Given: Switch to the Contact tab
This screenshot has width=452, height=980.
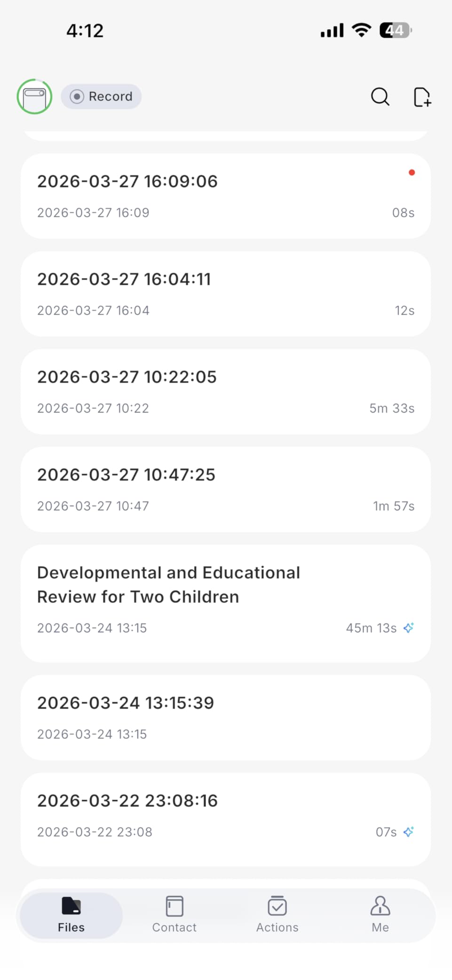Looking at the screenshot, I should pyautogui.click(x=174, y=915).
